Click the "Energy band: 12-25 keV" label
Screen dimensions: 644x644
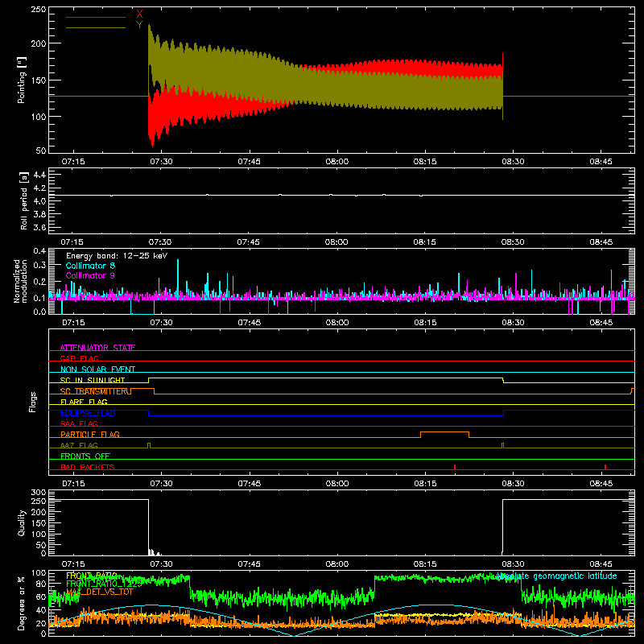(117, 256)
